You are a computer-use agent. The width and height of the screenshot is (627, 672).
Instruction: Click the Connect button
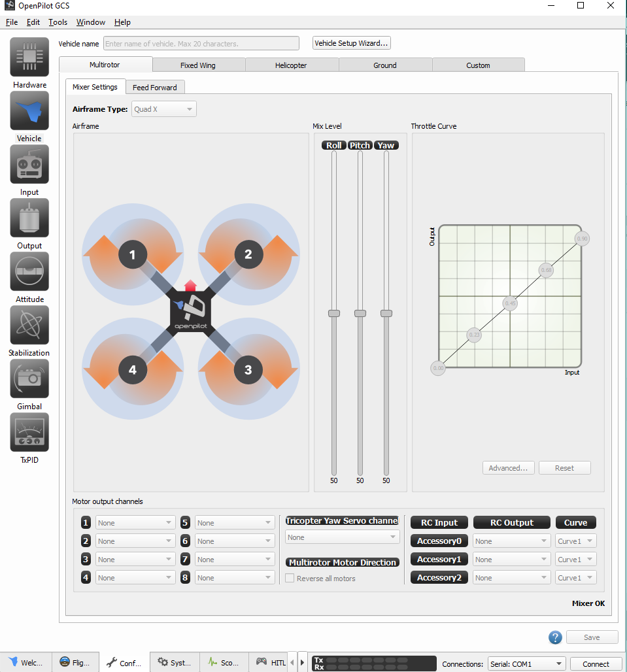[596, 664]
